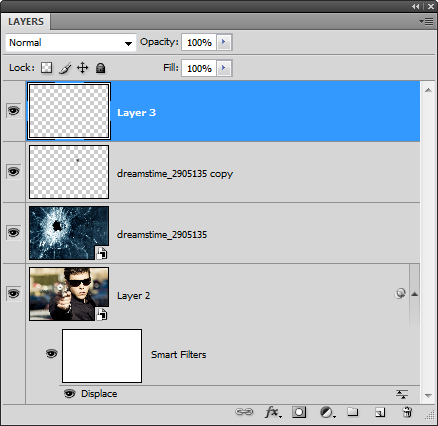
Task: Toggle Smart Filters visibility eye
Action: click(x=52, y=354)
